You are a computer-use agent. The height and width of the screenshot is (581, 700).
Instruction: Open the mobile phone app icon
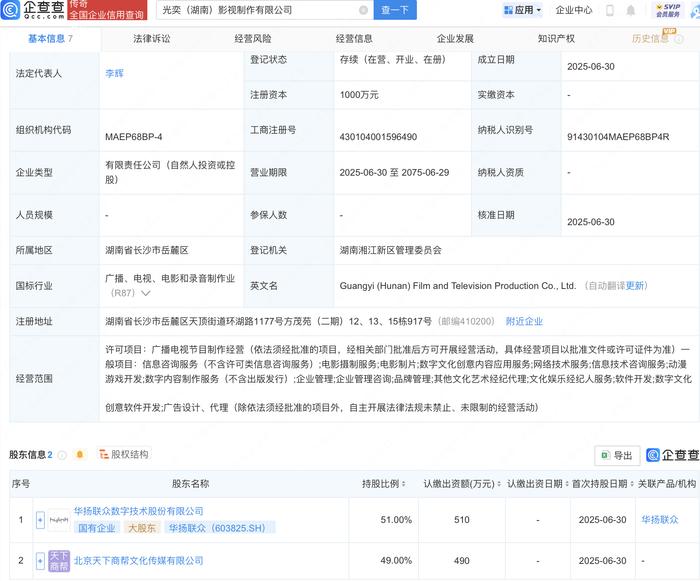(610, 10)
